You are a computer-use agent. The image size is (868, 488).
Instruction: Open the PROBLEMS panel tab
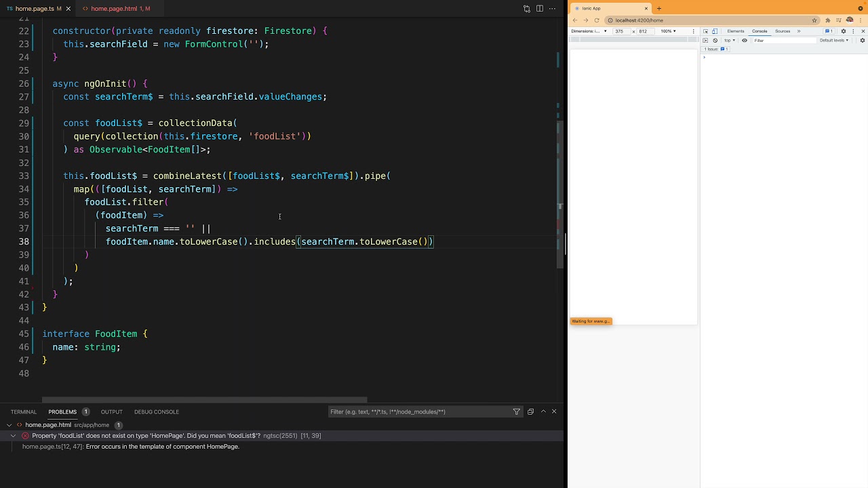[x=62, y=411]
